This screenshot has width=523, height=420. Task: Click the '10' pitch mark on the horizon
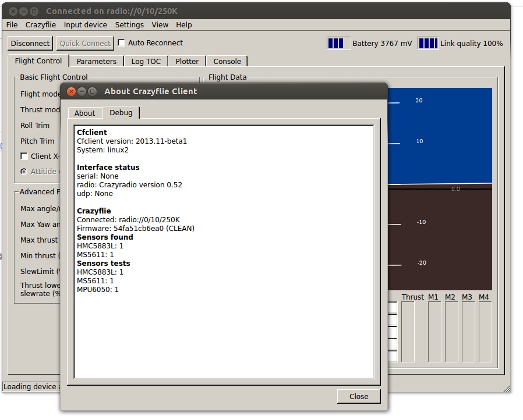coord(419,141)
